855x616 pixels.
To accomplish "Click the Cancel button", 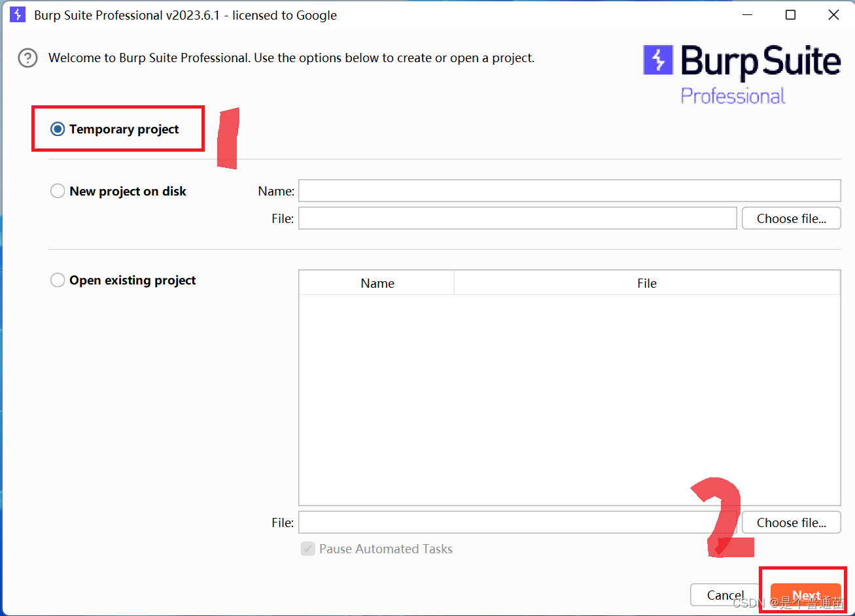I will point(725,595).
